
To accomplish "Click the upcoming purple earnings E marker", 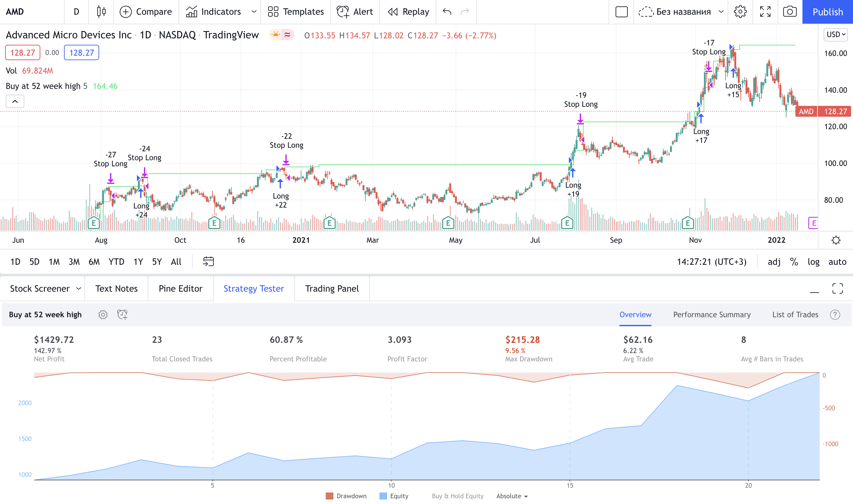I will pyautogui.click(x=813, y=223).
